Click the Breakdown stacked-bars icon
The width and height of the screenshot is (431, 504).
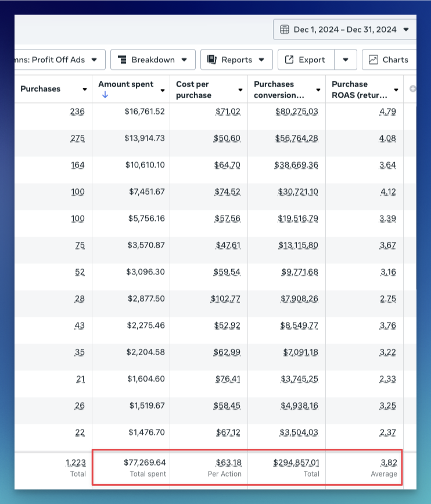point(122,60)
